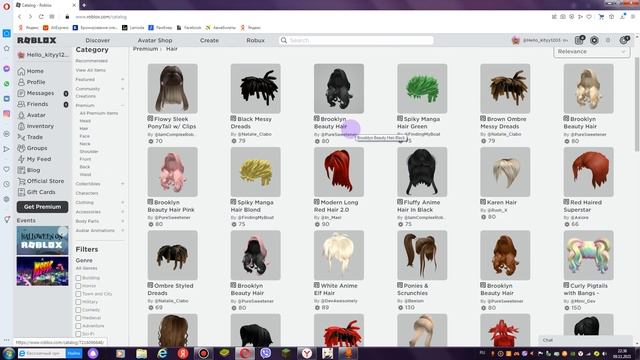The width and height of the screenshot is (640, 360).
Task: Expand the Body Parts category
Action: coord(122,221)
